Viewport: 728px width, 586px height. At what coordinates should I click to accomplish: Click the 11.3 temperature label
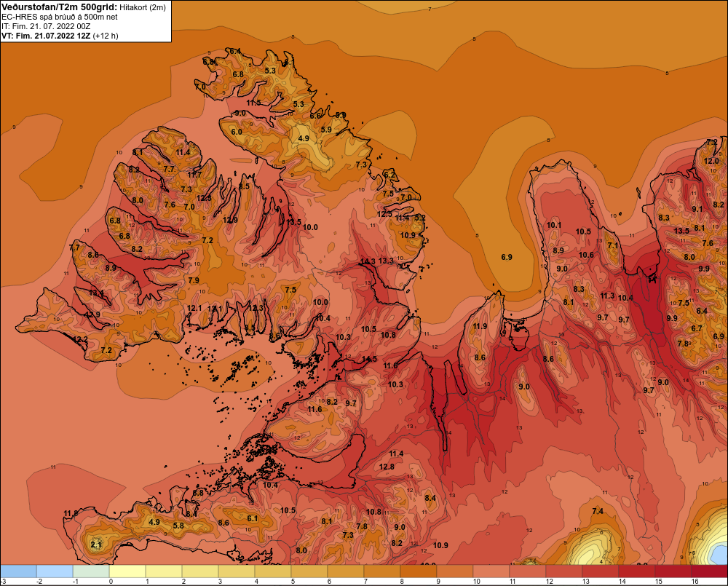click(x=607, y=296)
